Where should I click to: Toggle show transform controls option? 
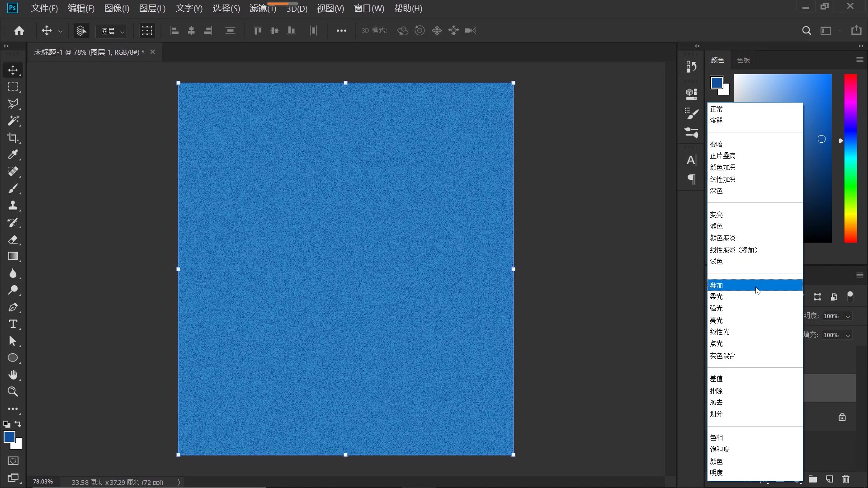(x=147, y=31)
